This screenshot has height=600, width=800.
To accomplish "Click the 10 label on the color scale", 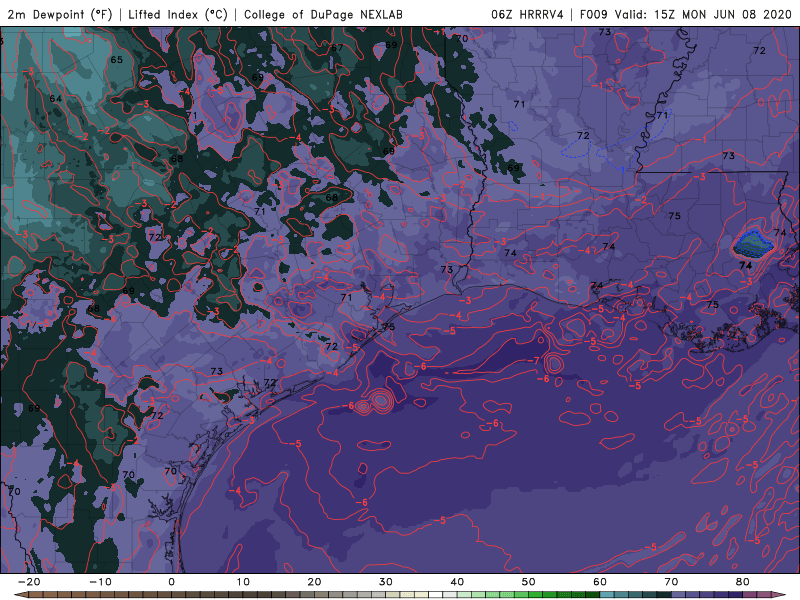I will 243,582.
